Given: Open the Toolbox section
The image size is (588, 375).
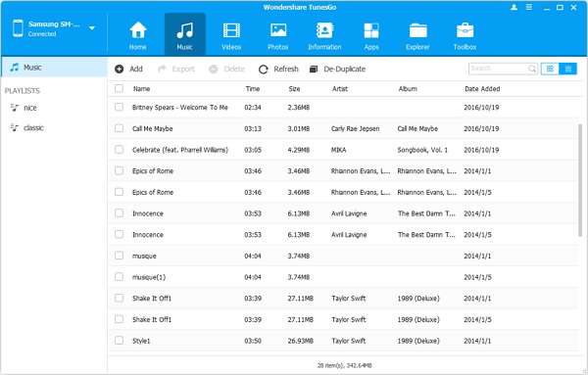Looking at the screenshot, I should [465, 35].
